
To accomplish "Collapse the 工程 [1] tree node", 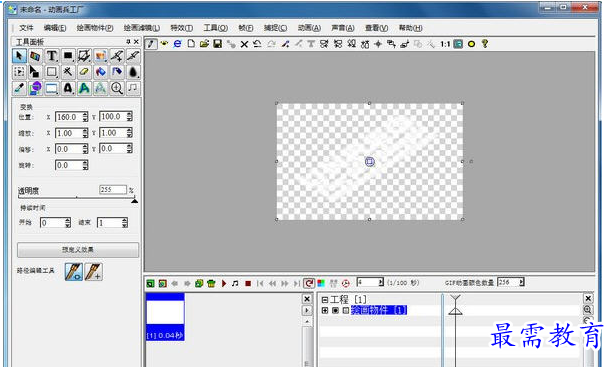I will [x=325, y=300].
